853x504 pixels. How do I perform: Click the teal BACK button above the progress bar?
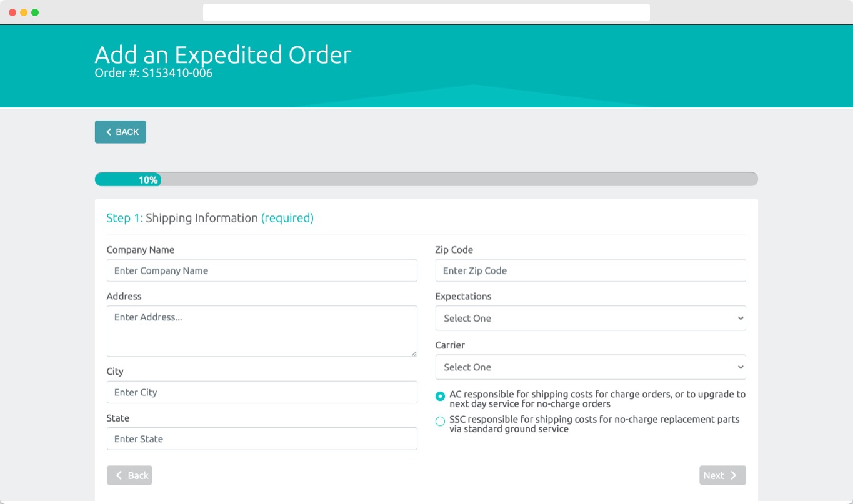click(x=121, y=132)
